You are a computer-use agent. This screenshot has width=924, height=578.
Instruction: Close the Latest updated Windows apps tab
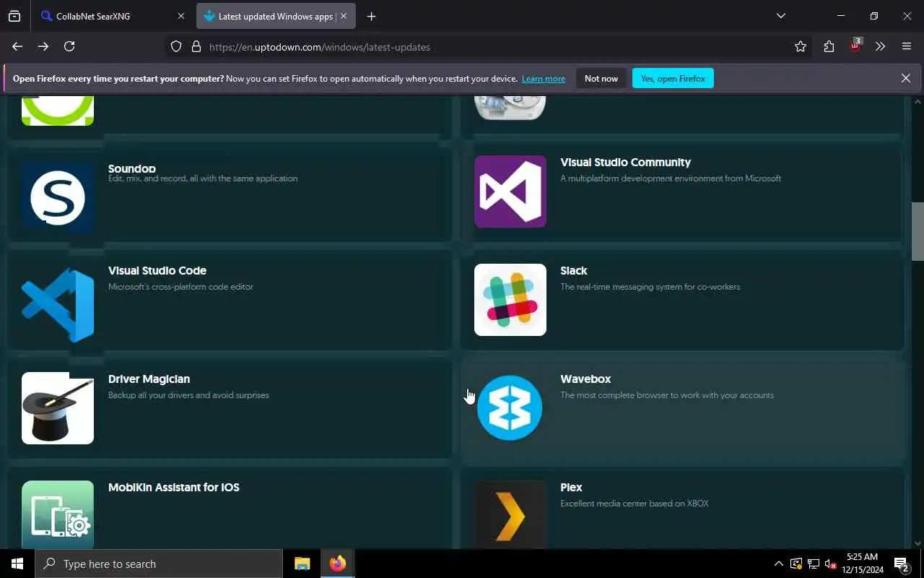[x=344, y=16]
